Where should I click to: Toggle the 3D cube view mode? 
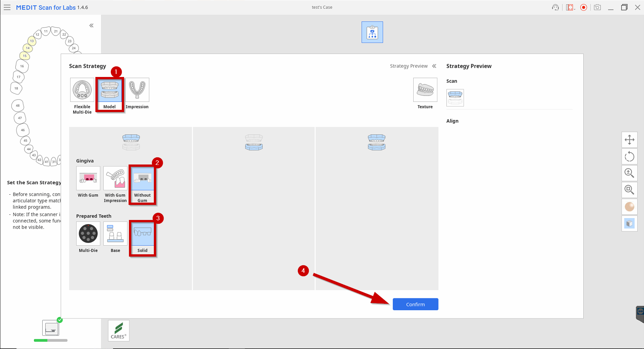tap(630, 223)
